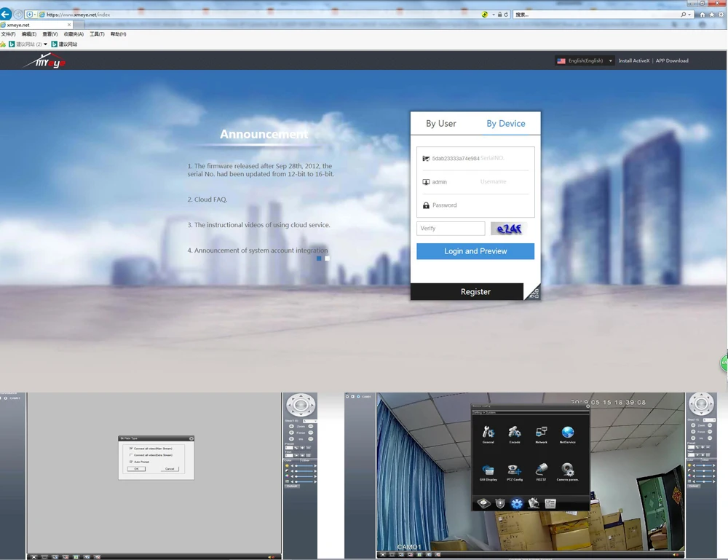The image size is (728, 560).
Task: Adjust contrast slider in right preview Color panel
Action: (703, 470)
